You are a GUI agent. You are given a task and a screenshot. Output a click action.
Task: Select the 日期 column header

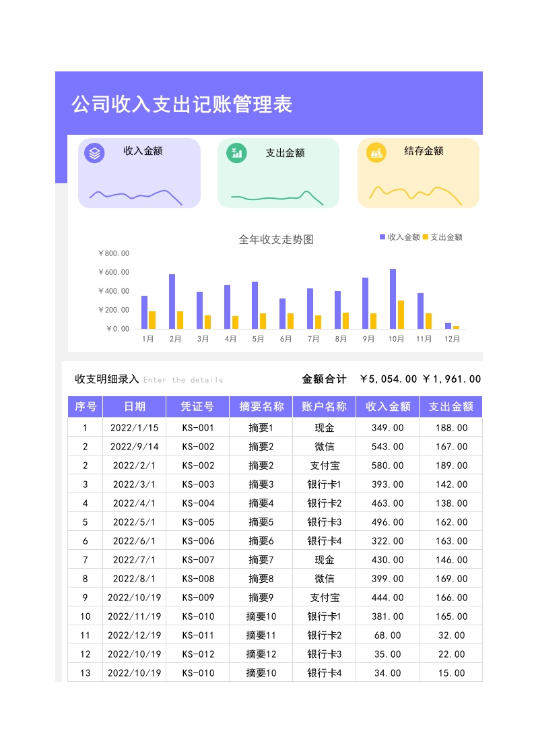(134, 407)
